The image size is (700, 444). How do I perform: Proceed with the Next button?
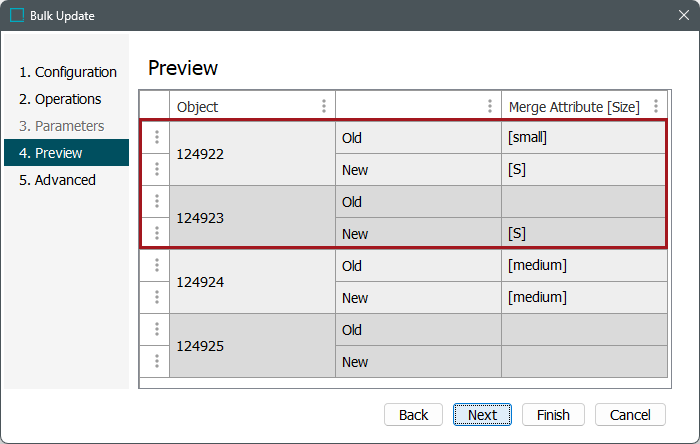coord(482,415)
